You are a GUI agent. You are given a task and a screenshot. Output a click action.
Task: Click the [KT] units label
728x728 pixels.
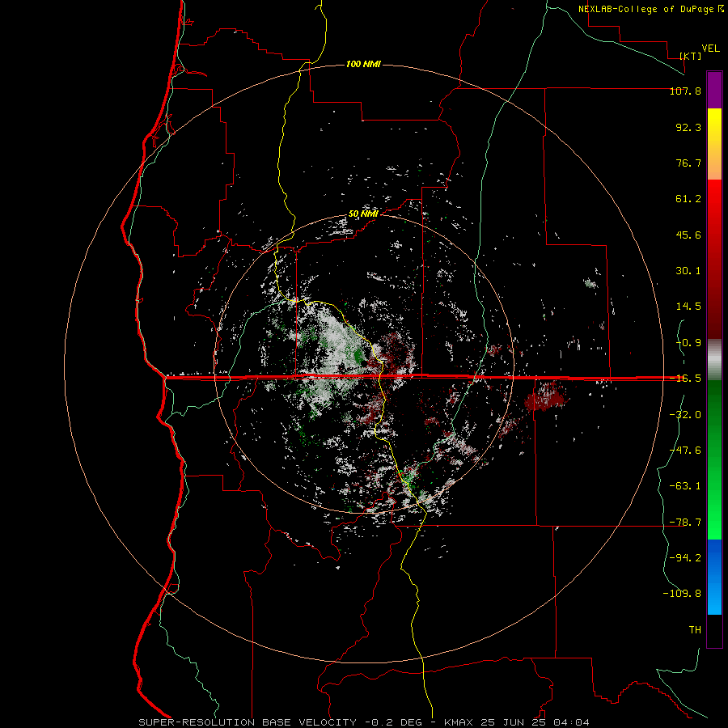coord(691,56)
